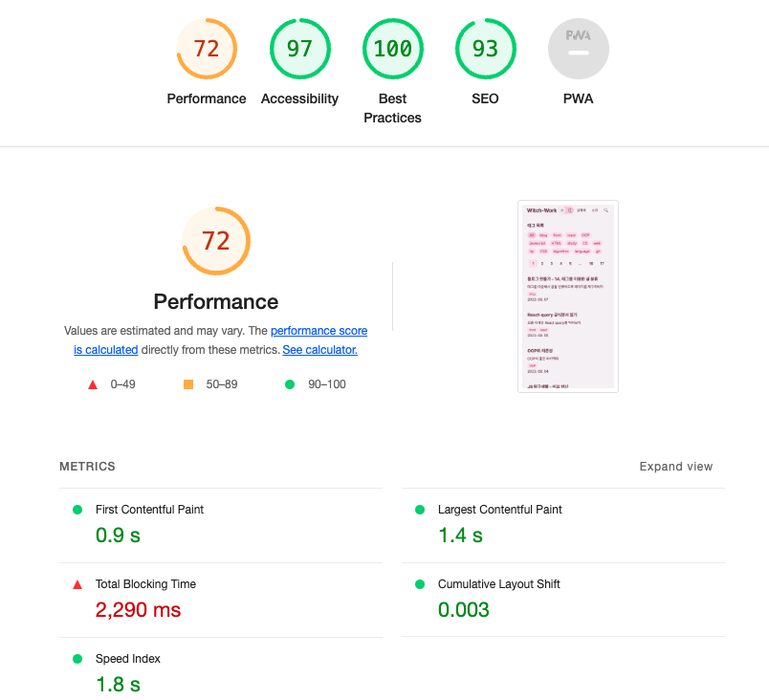Select the gray PWA badge icon
This screenshot has width=769, height=700.
[x=578, y=49]
